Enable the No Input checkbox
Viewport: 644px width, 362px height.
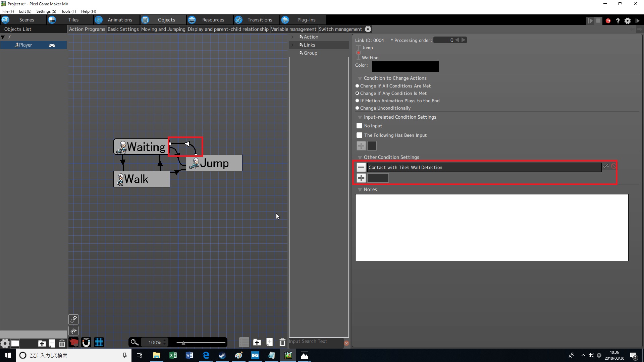click(x=359, y=126)
